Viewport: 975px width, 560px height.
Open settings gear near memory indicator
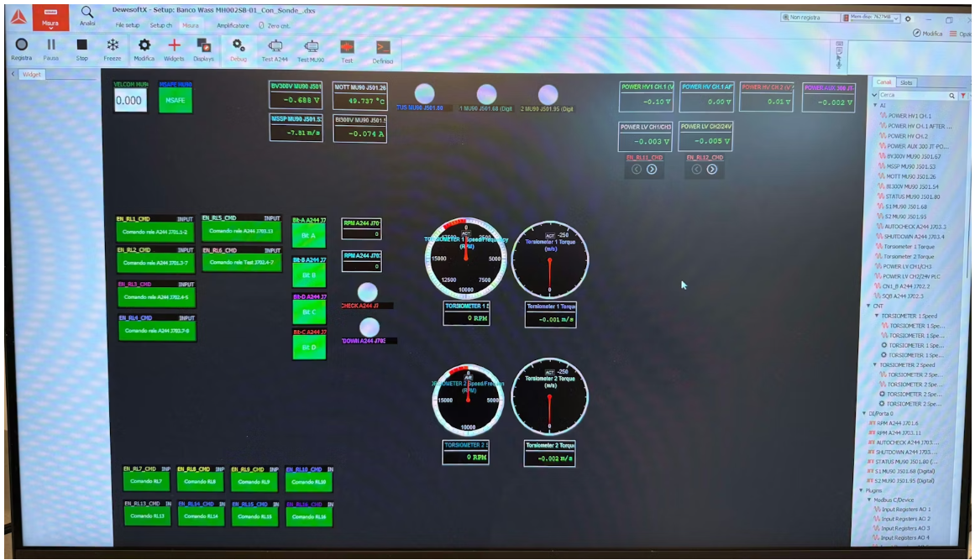click(908, 18)
